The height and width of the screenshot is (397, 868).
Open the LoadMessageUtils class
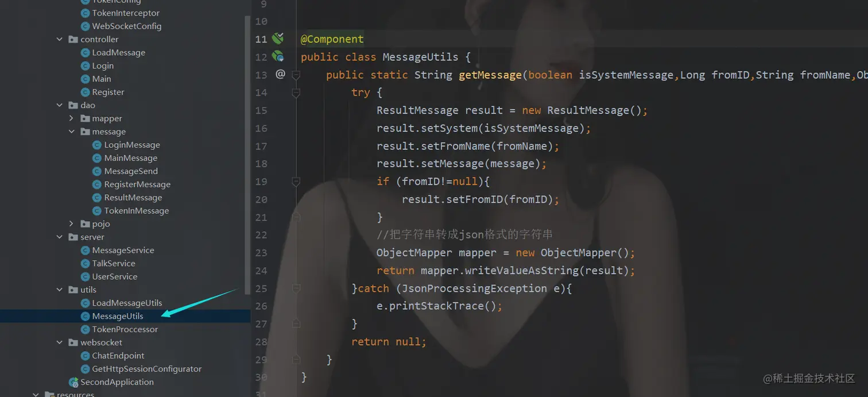coord(127,303)
